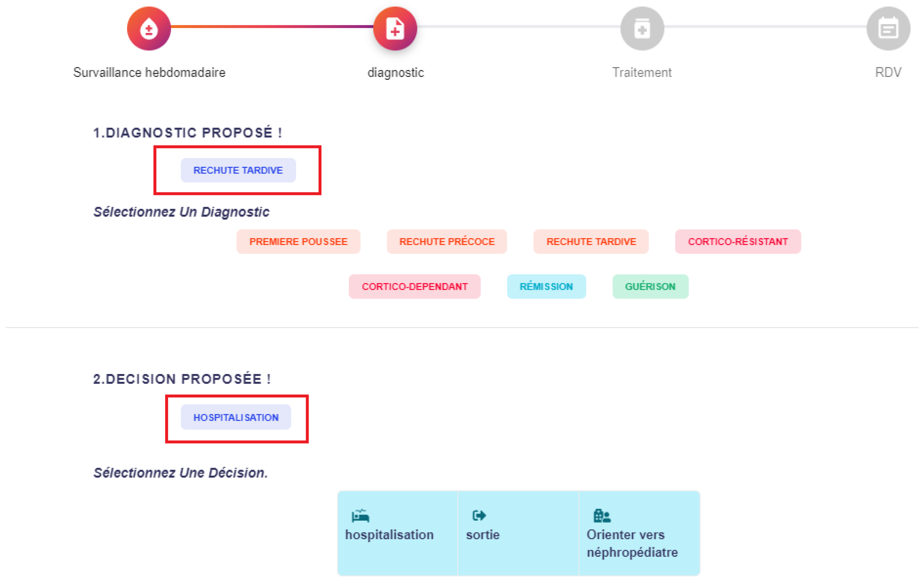This screenshot has width=924, height=582.
Task: Click the proposed RECHUTE TARDIVE blue badge
Action: pyautogui.click(x=238, y=170)
